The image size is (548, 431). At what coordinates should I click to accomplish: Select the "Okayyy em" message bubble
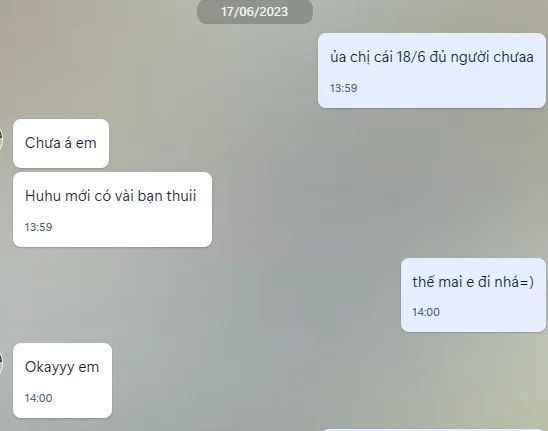62,380
